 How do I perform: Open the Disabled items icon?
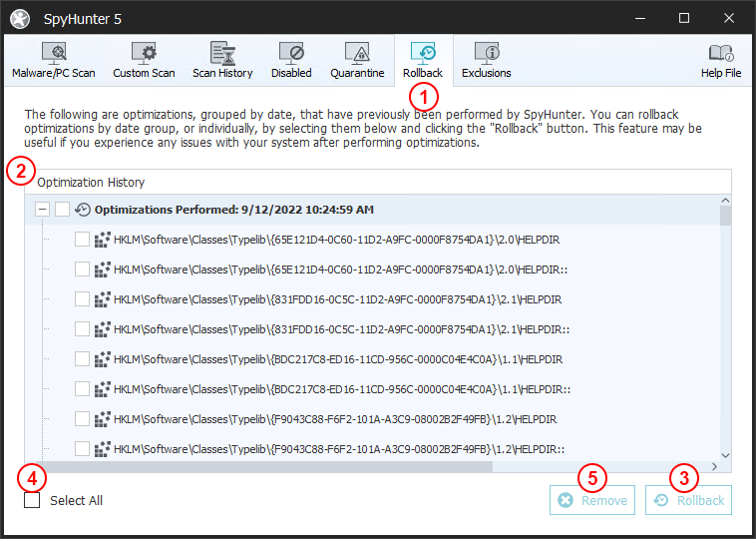(x=291, y=54)
